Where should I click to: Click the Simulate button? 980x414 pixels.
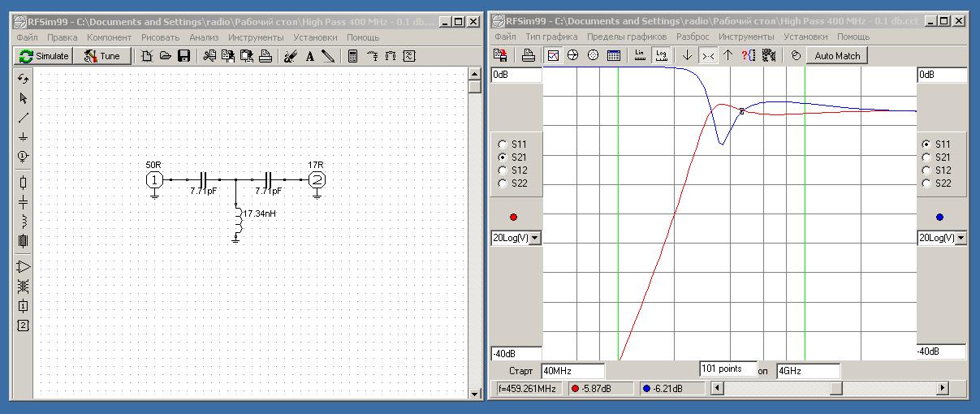point(45,56)
